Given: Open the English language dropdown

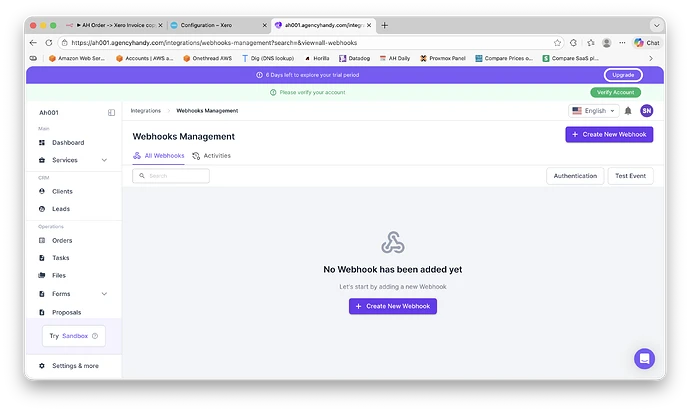Looking at the screenshot, I should point(594,111).
